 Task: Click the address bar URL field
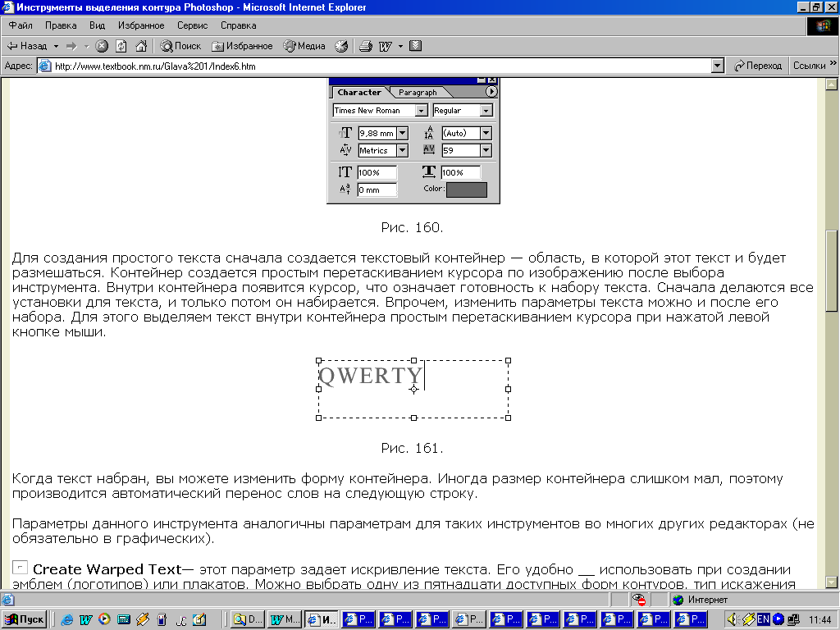tap(375, 66)
